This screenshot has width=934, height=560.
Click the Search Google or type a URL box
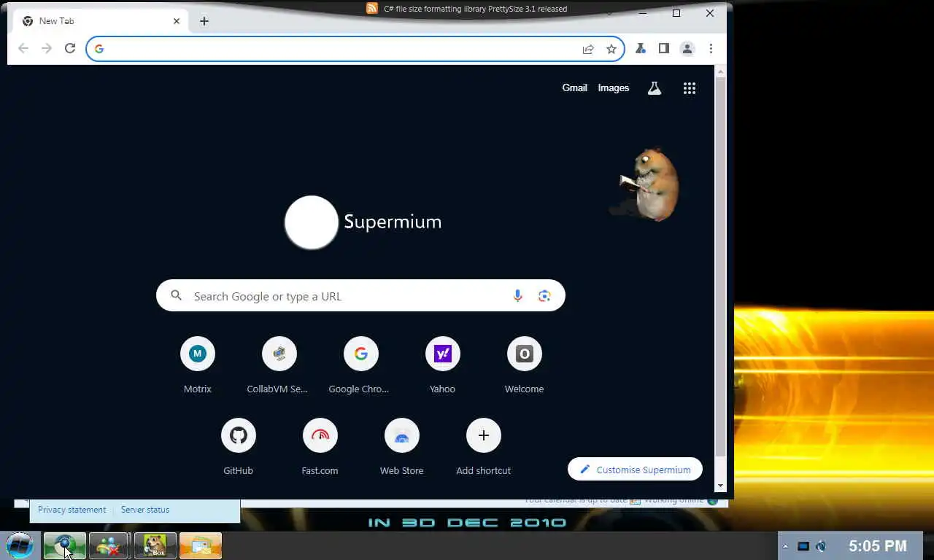(x=360, y=296)
